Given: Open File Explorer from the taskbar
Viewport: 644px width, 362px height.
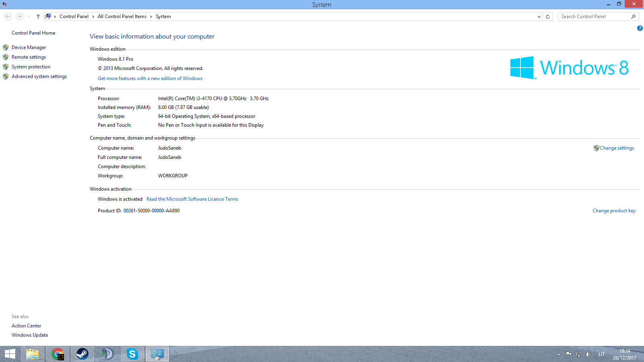Looking at the screenshot, I should (x=33, y=354).
